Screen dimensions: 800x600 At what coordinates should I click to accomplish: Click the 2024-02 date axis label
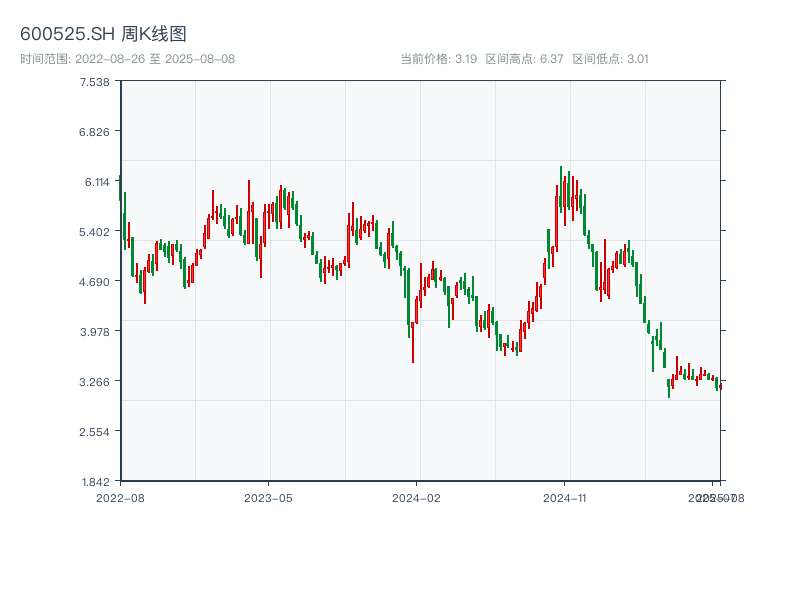[416, 497]
